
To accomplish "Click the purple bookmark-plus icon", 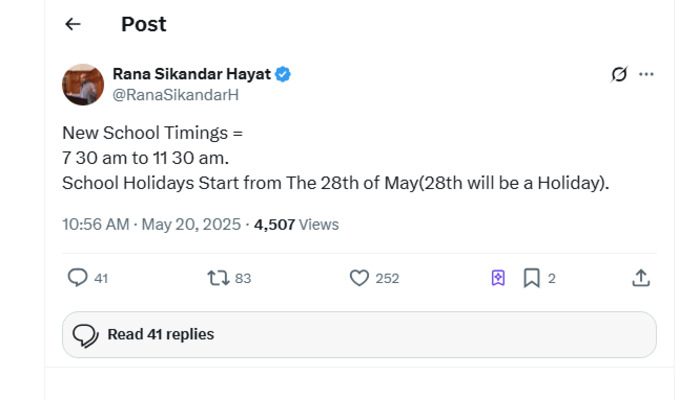I will coord(498,278).
